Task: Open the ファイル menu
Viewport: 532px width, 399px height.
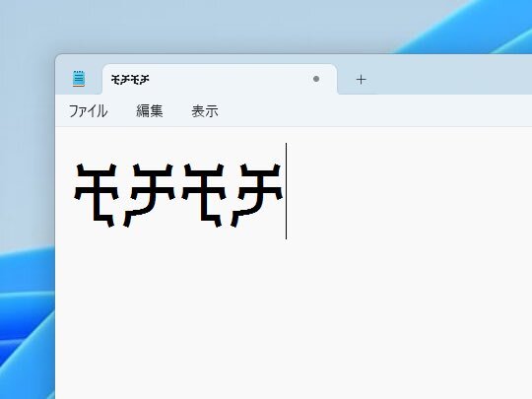Action: click(x=89, y=111)
